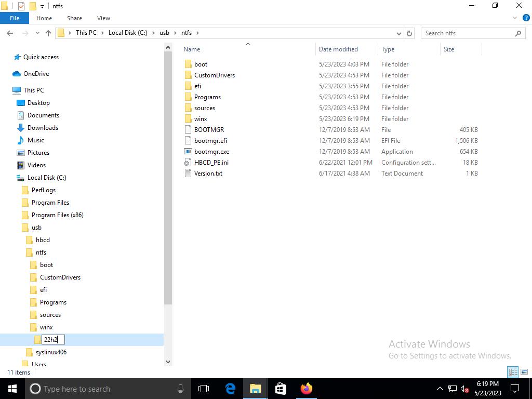Open recent locations dropdown arrow
The height and width of the screenshot is (399, 532).
(37, 33)
